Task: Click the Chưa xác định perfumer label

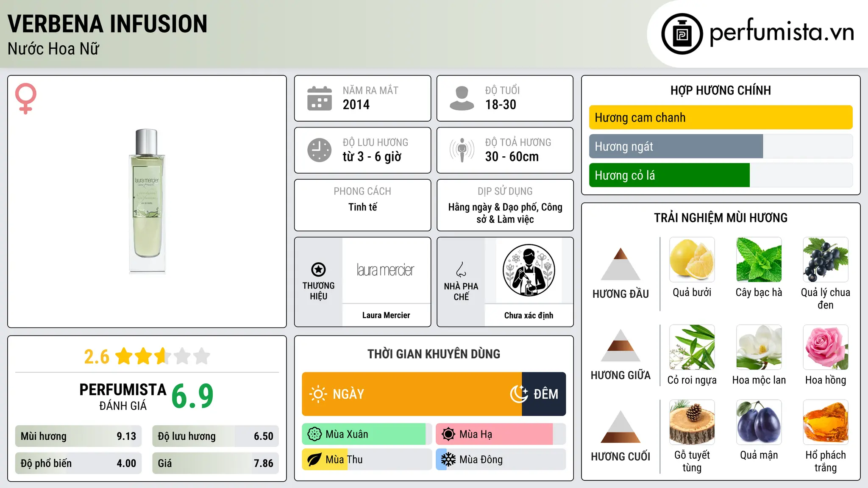Action: 529,315
